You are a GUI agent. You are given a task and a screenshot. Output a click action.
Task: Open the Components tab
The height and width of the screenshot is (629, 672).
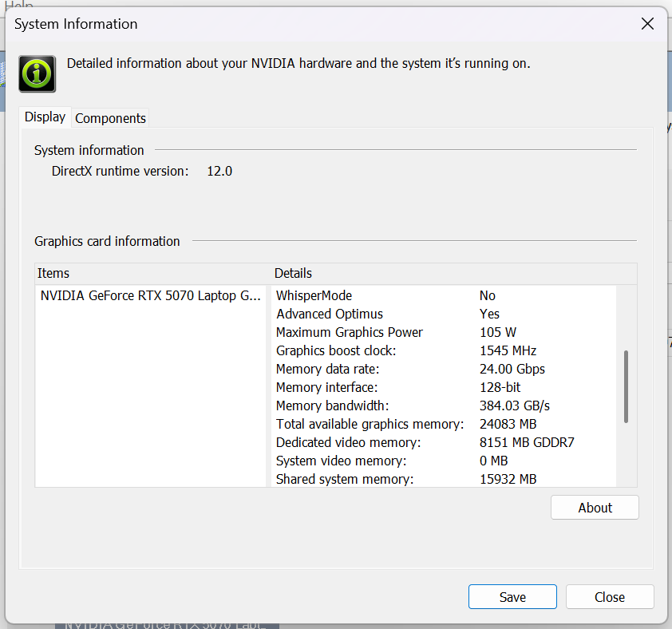pos(110,118)
